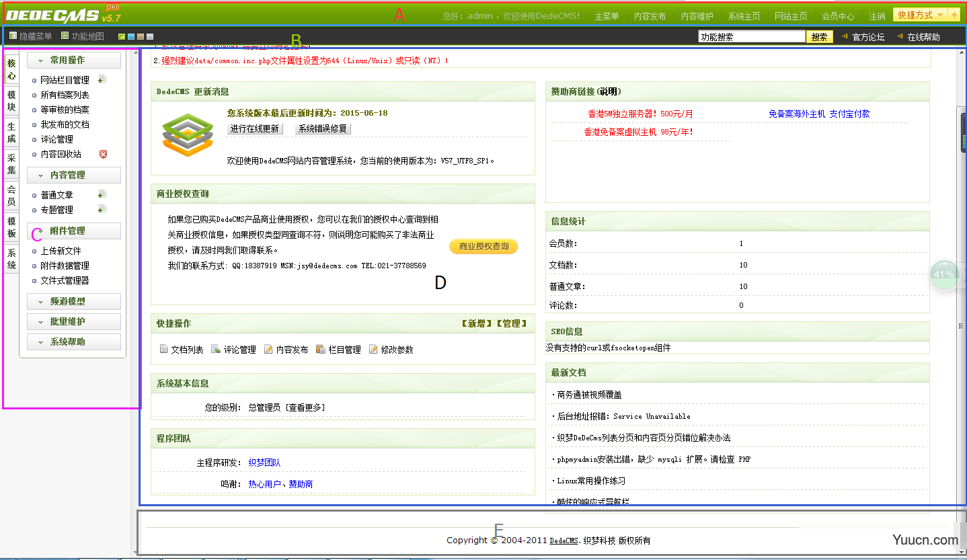Screen dimensions: 967x560
Task: Click the add icon beside 网站栏目管理
Action: click(x=102, y=79)
